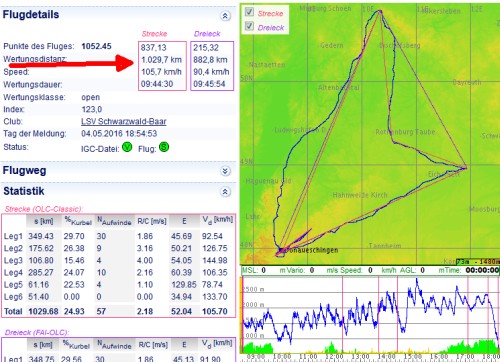
Task: Select the Strecke scoring box
Action: click(x=162, y=66)
